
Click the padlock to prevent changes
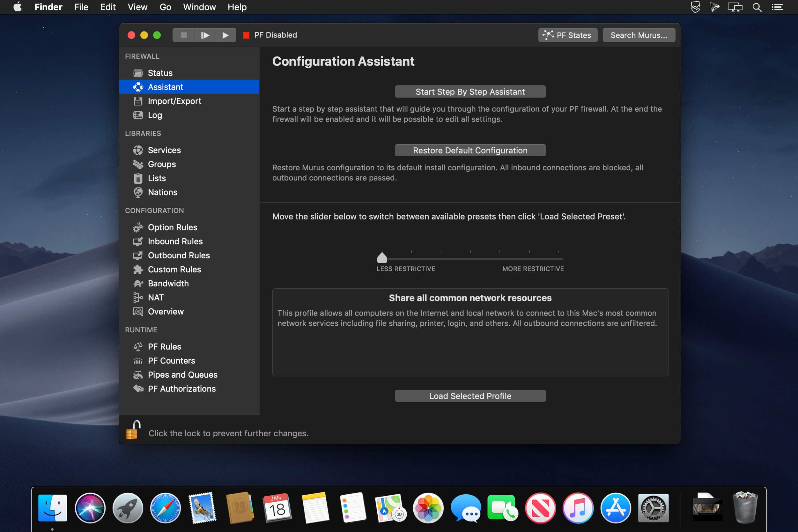(133, 430)
